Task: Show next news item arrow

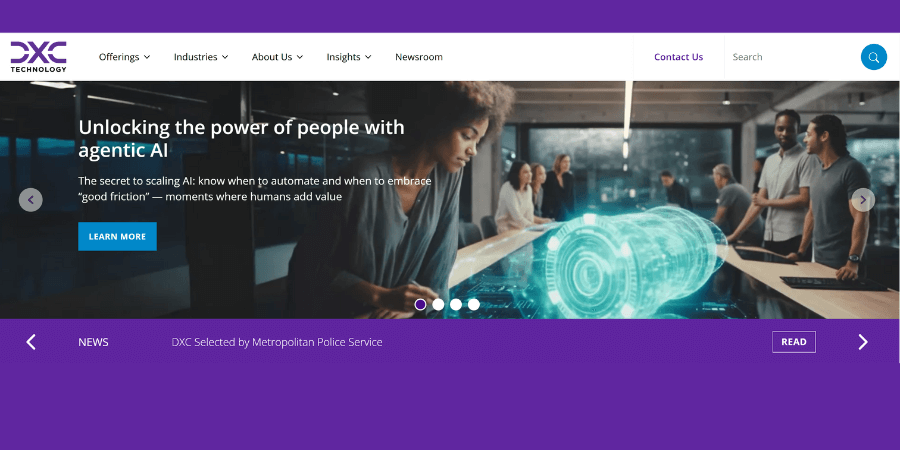Action: click(863, 342)
